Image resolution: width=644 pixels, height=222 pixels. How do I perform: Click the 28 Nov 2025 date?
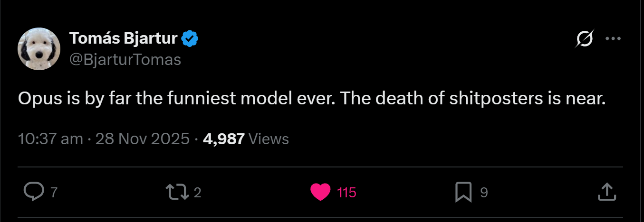tap(143, 139)
